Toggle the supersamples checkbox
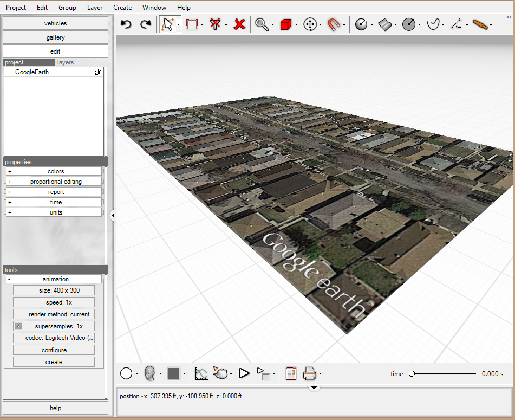The image size is (515, 420). [x=18, y=326]
